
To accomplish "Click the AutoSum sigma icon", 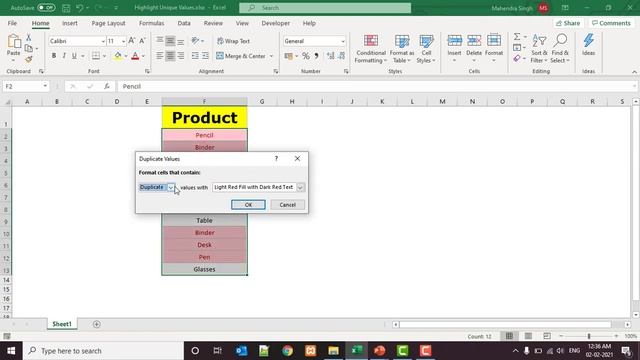I will coord(517,37).
